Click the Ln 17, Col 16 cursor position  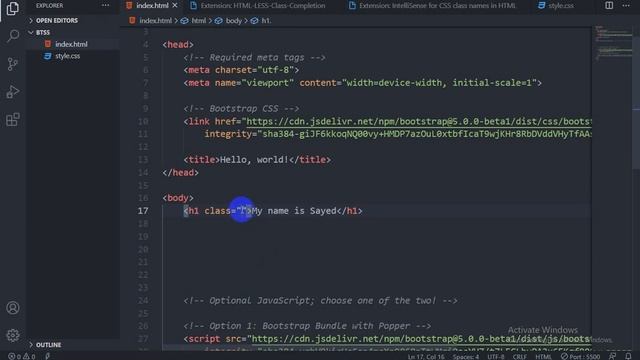(x=426, y=356)
